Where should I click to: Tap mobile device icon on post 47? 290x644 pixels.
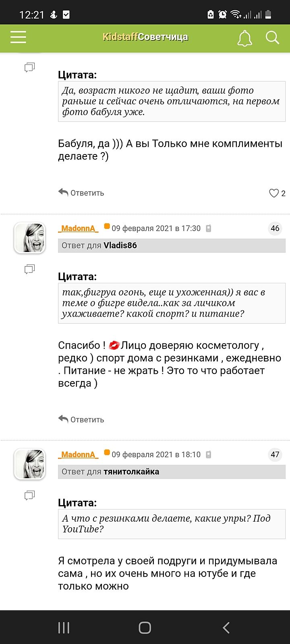coord(208,455)
